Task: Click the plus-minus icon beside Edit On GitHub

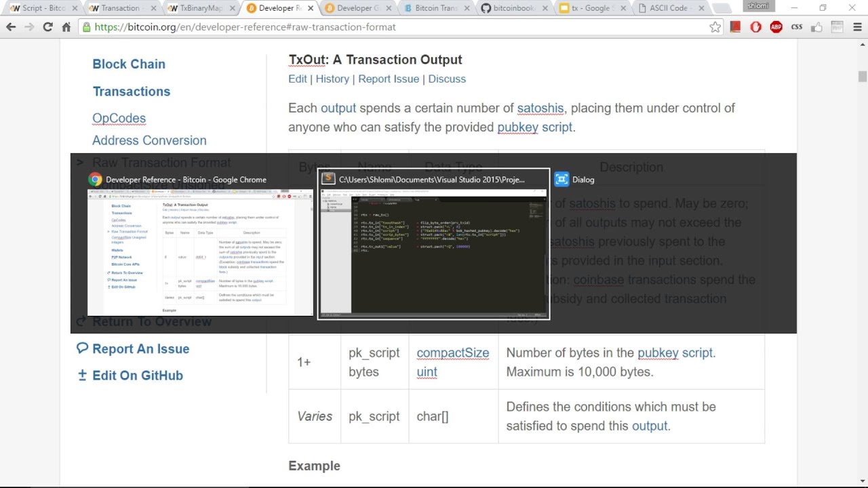Action: [x=83, y=375]
